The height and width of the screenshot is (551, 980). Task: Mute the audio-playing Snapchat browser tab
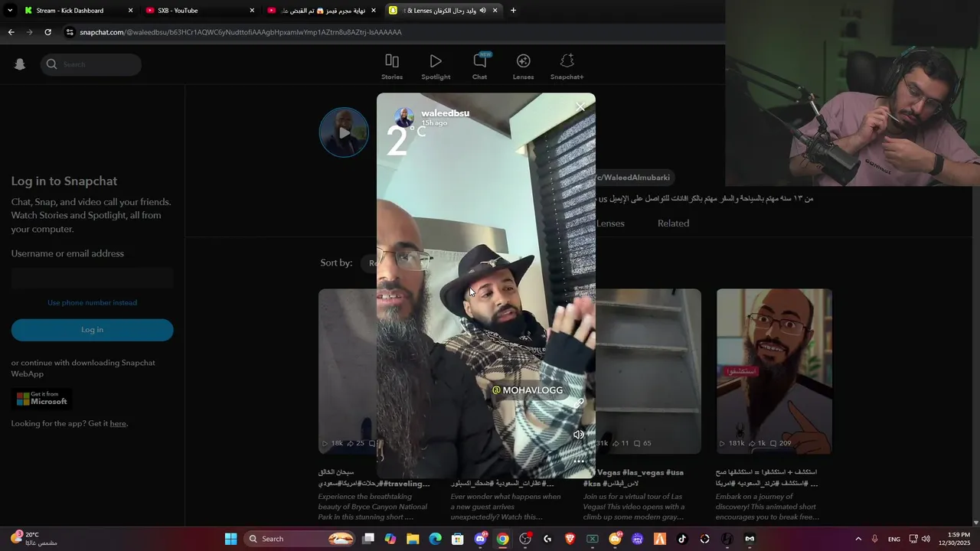point(482,11)
